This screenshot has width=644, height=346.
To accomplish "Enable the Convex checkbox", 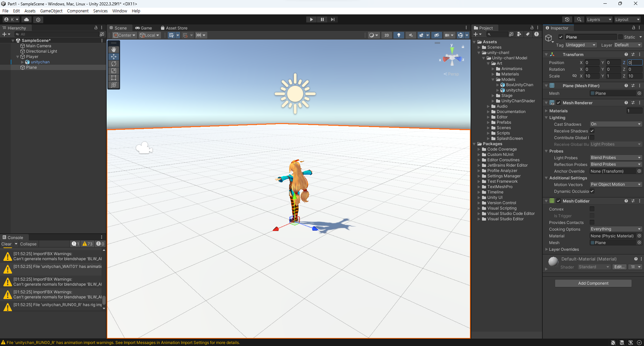I will (x=592, y=209).
